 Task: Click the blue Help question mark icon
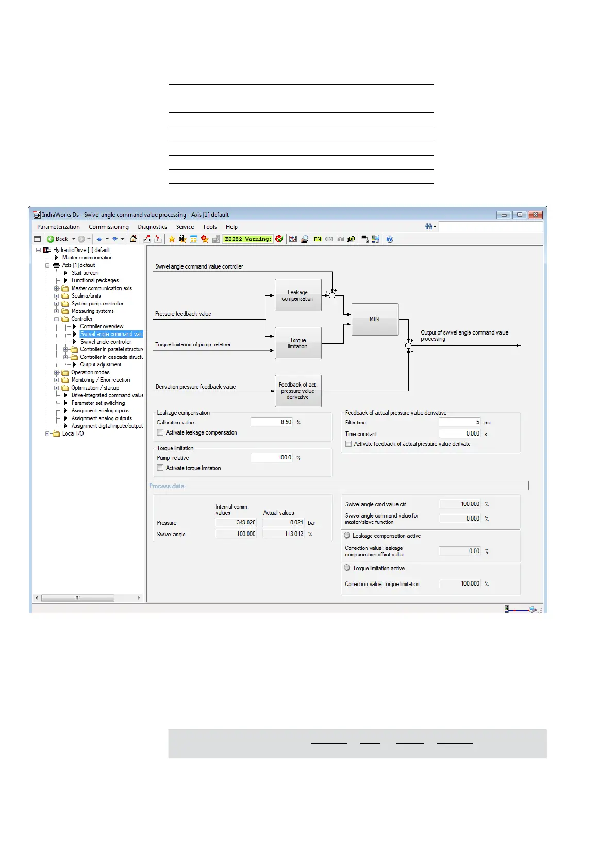tap(390, 239)
